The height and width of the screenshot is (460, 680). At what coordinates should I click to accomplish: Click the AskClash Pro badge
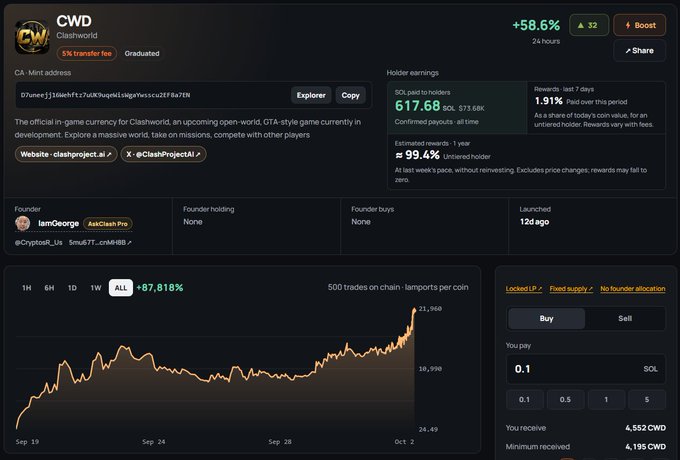[108, 224]
